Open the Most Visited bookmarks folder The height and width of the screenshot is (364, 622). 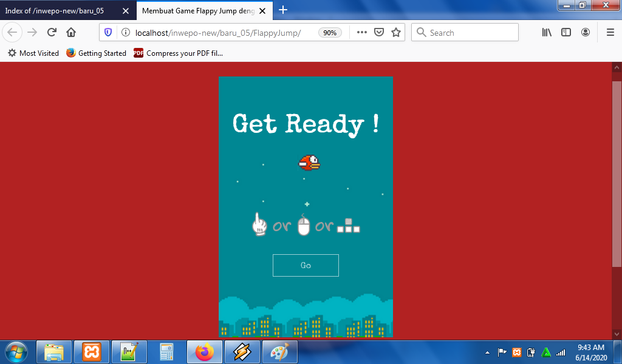point(33,53)
